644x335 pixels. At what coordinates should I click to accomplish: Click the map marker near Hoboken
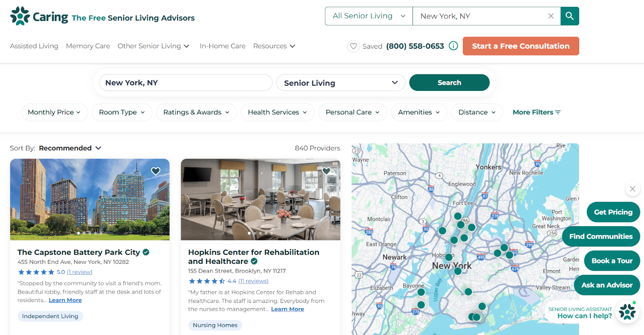point(449,257)
